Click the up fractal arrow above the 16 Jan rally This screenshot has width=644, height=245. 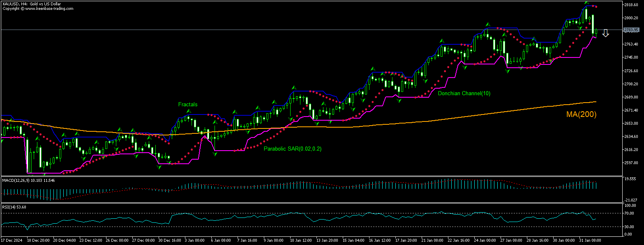coord(373,69)
